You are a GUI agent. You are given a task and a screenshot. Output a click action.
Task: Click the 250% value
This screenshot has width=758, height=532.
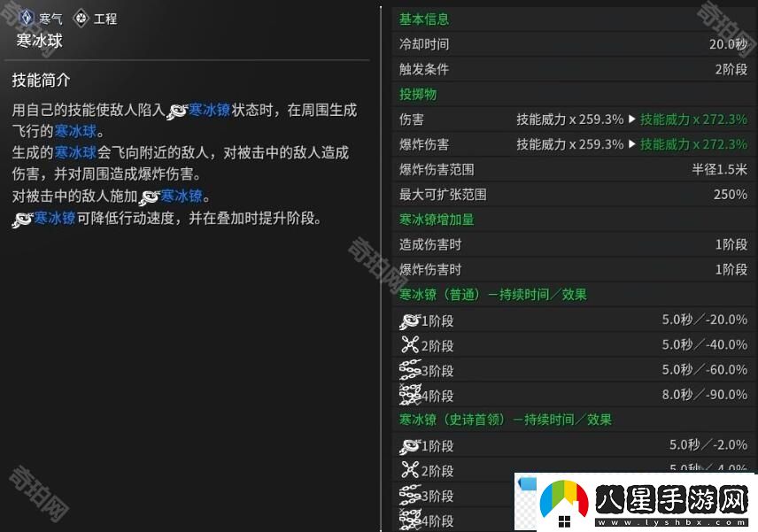[x=731, y=195]
